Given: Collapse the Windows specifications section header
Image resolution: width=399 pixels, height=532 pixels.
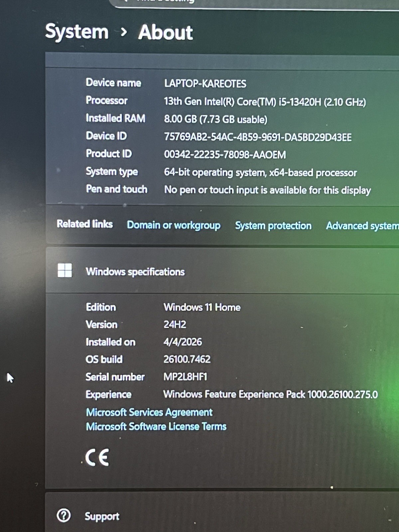Looking at the screenshot, I should [x=222, y=270].
